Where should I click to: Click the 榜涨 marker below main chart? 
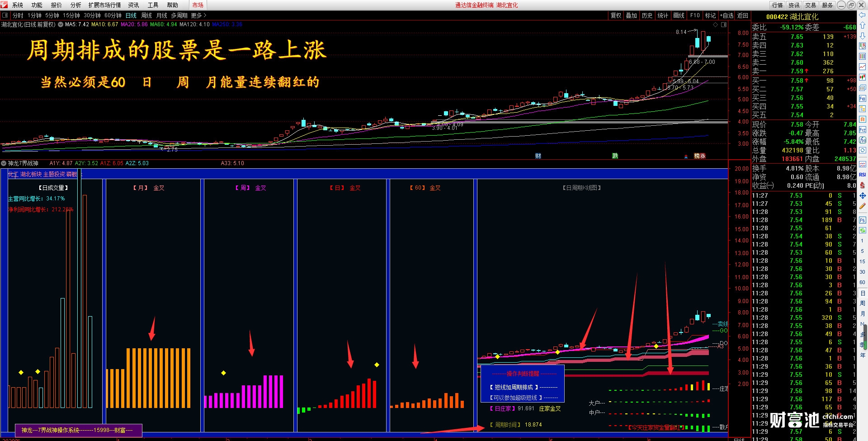[700, 156]
